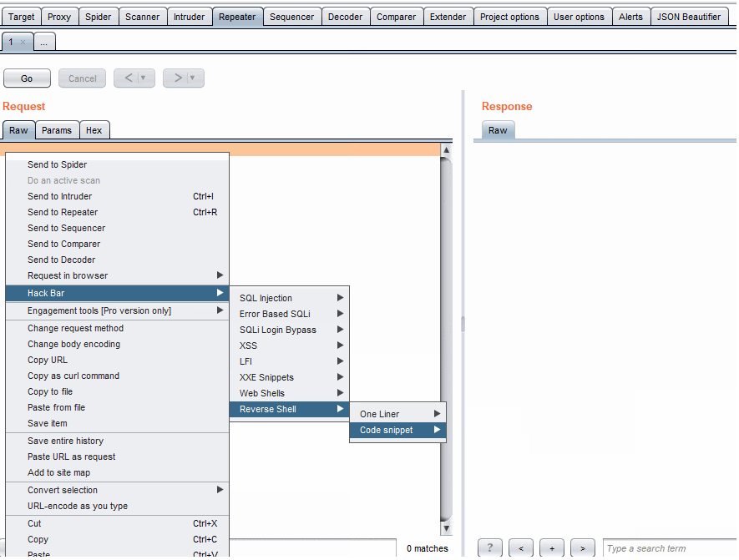Click the Cancel button
Viewport: 739px width, 560px height.
click(82, 78)
